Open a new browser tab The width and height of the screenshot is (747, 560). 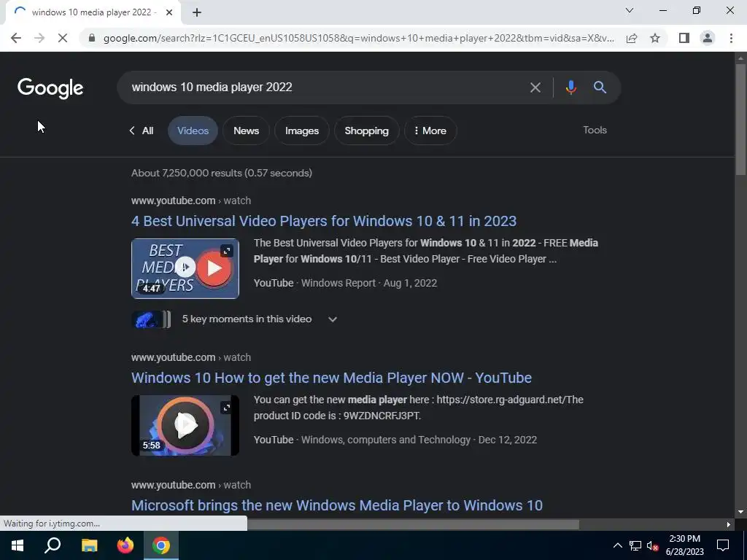pos(197,12)
